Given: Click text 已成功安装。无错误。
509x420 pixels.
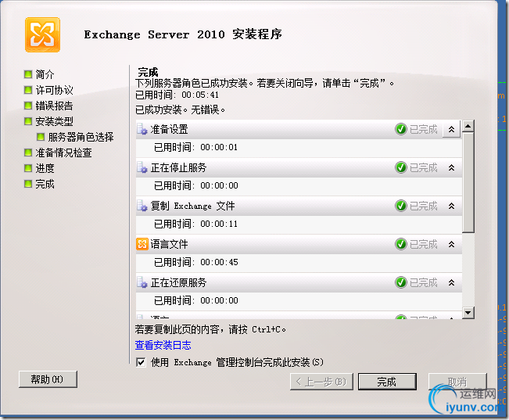Looking at the screenshot, I should 180,109.
